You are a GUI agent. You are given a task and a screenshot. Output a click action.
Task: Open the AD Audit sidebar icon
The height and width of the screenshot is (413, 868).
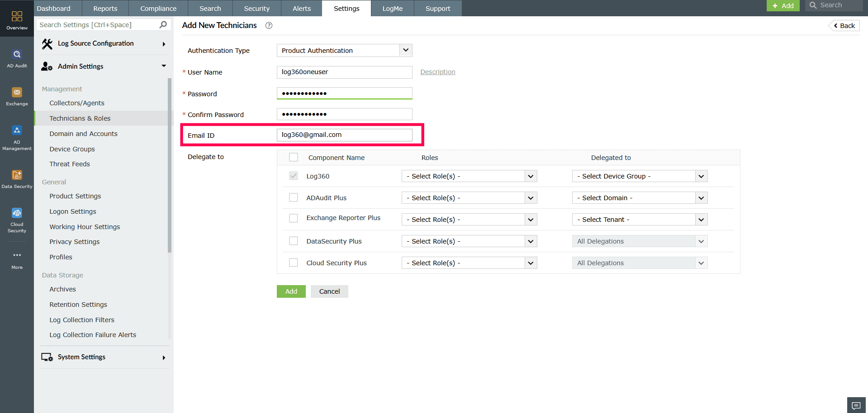point(17,54)
